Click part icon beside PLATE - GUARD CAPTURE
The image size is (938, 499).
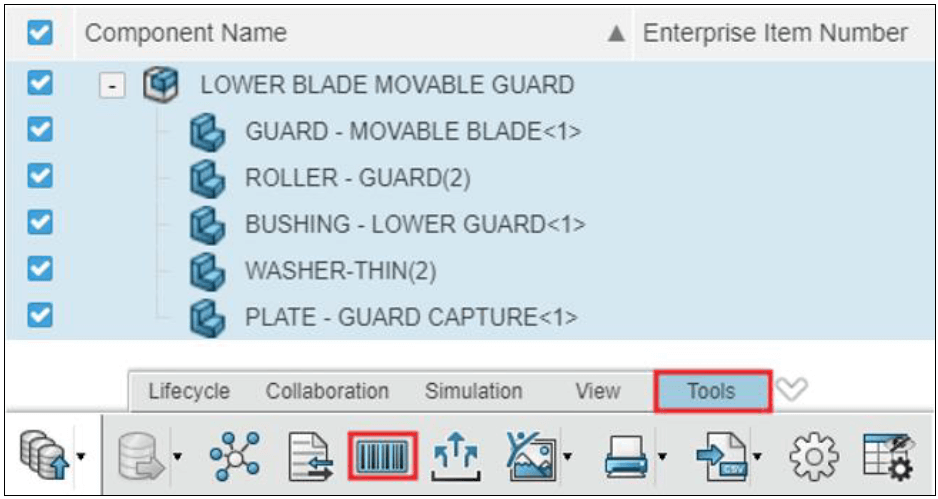(x=208, y=318)
